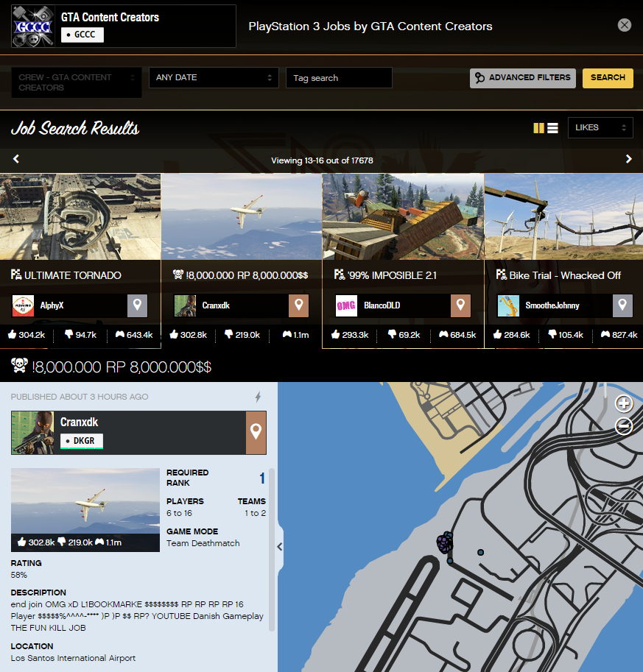Open ADVANCED FILTERS

[523, 78]
